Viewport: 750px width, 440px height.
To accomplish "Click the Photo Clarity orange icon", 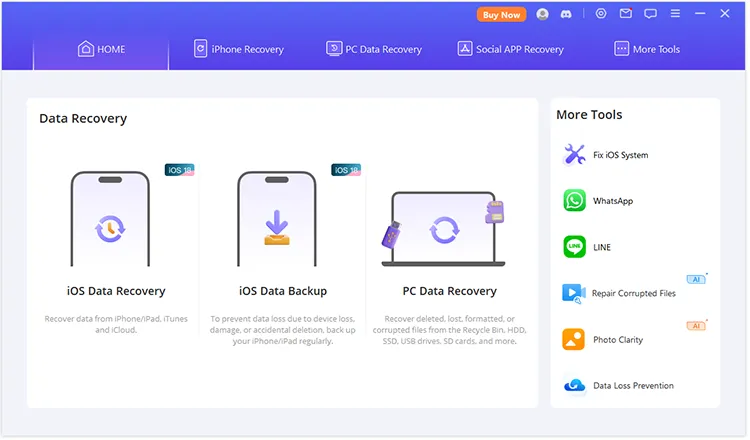I will pyautogui.click(x=573, y=339).
